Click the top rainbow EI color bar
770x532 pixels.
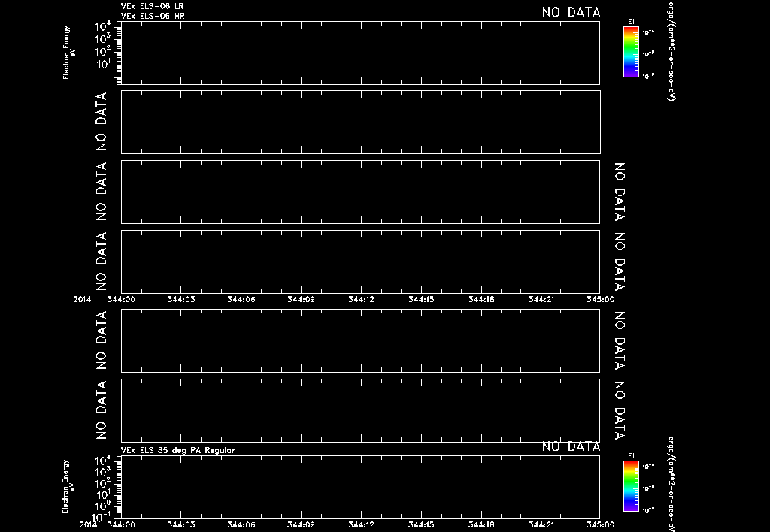pos(631,52)
